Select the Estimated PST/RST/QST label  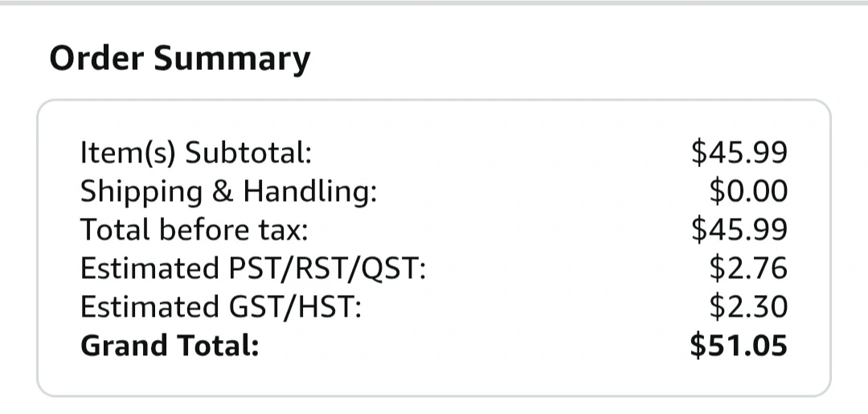(253, 269)
